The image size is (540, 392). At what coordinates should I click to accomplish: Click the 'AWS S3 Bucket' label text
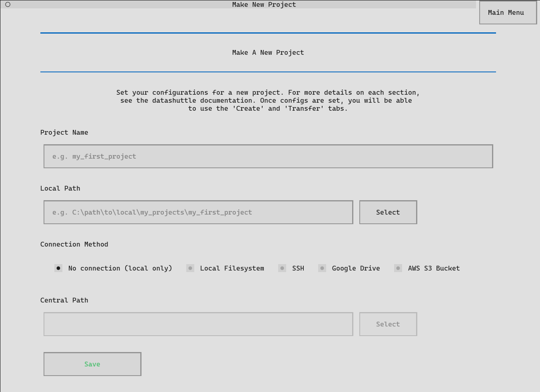tap(434, 268)
